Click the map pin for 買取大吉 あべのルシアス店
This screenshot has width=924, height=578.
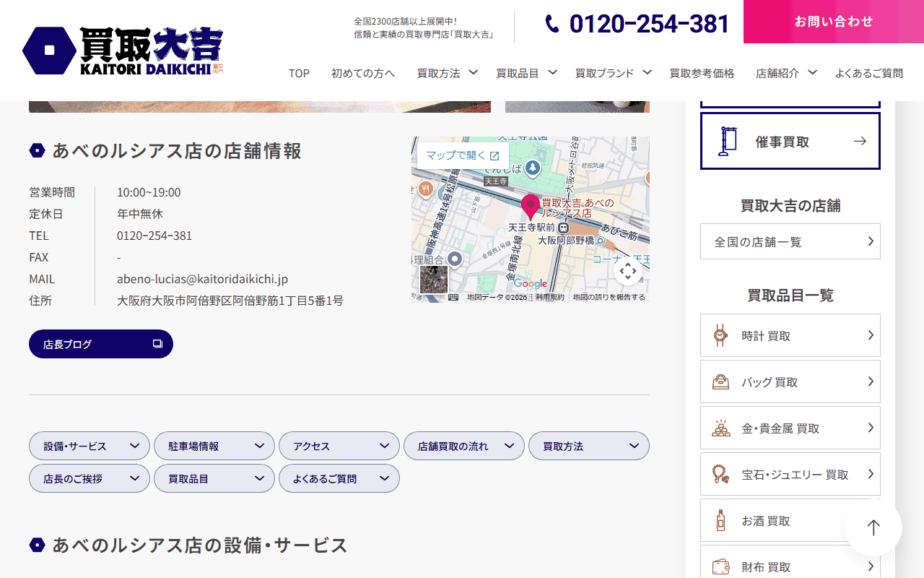[x=531, y=207]
